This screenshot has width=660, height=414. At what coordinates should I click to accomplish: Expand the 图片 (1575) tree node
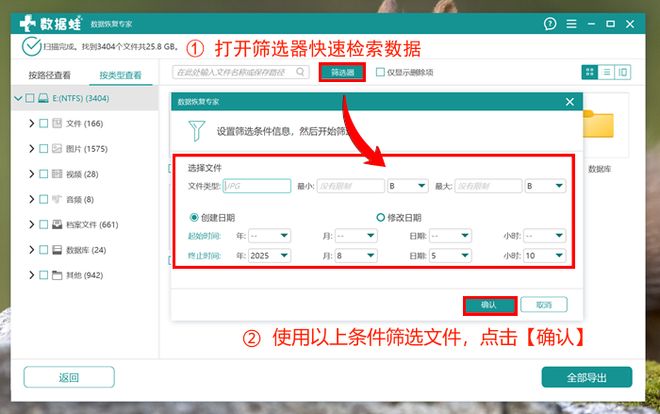click(32, 149)
